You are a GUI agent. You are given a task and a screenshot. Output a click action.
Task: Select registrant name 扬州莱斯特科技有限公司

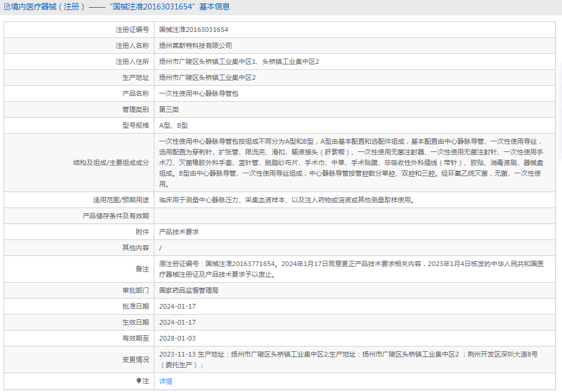pos(195,46)
